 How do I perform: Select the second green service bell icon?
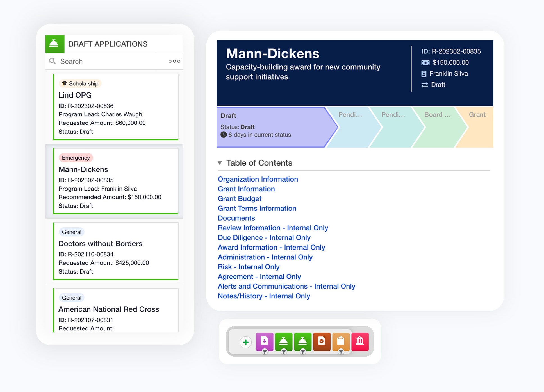(x=302, y=341)
